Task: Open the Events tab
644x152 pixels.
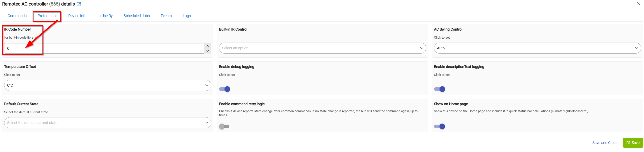Action: pyautogui.click(x=166, y=16)
